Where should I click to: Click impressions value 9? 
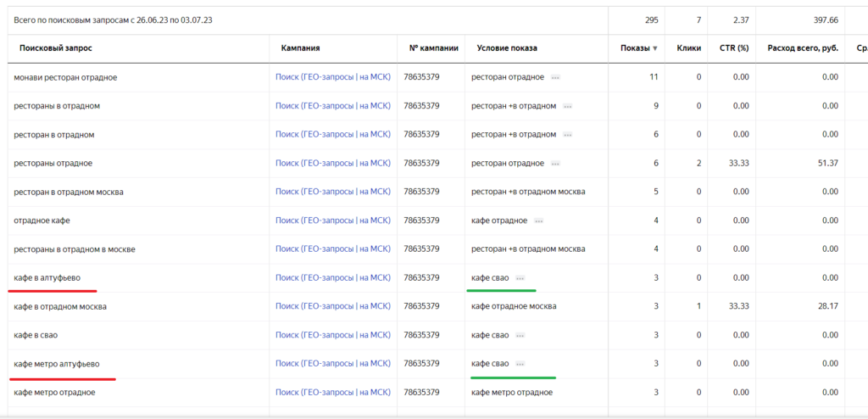pyautogui.click(x=656, y=106)
